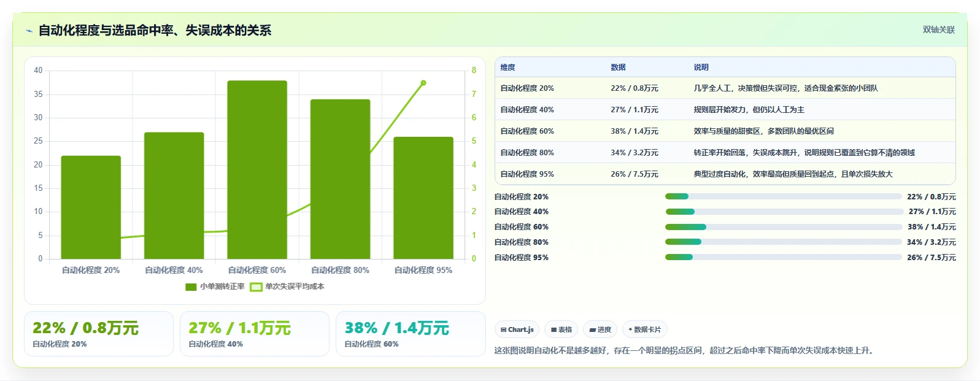Click the progress bar for 自动化程度 60%
Screen dimensions: 980x381
point(784,227)
